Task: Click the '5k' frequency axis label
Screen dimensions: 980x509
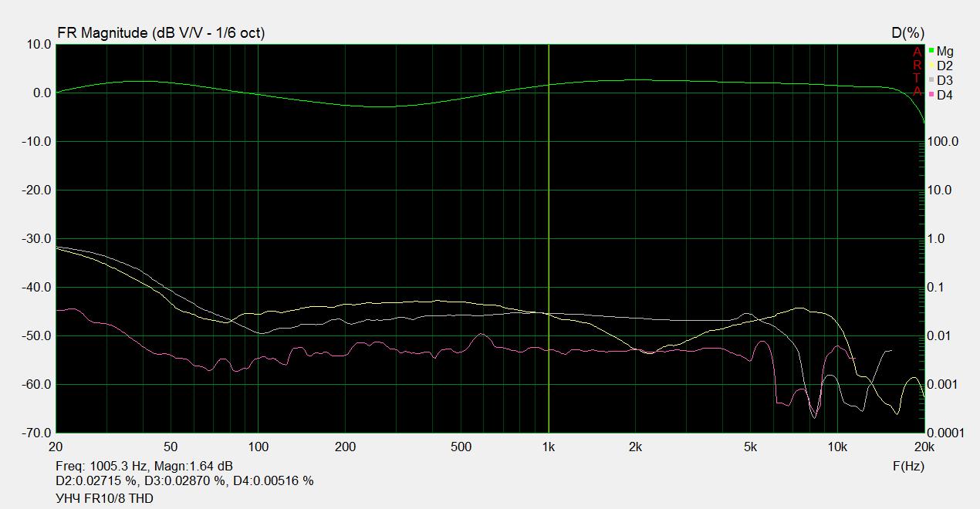Action: pyautogui.click(x=751, y=447)
